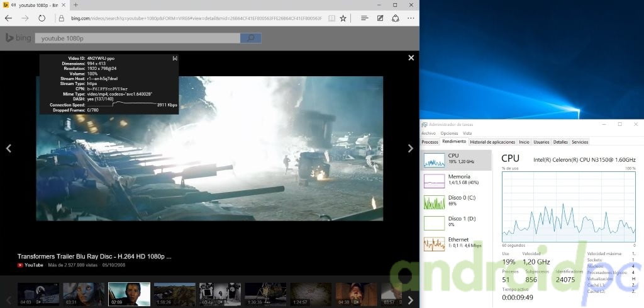Image resolution: width=644 pixels, height=308 pixels.
Task: Switch to Usuarios tab
Action: tap(541, 142)
